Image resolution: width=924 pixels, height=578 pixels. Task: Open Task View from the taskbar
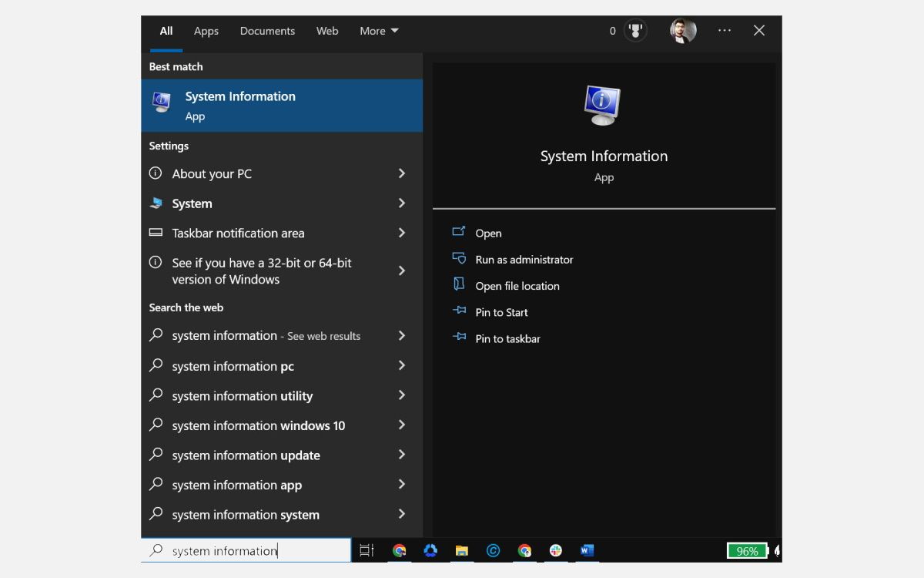pyautogui.click(x=367, y=550)
